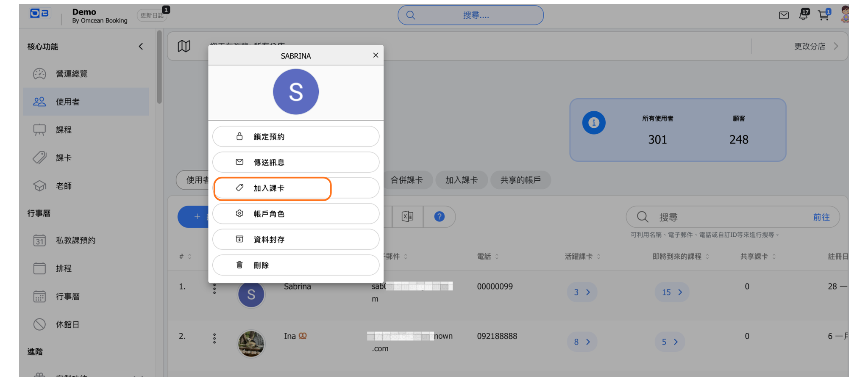Switch to the 共享的帳戶 tab
The image size is (868, 381).
point(520,180)
